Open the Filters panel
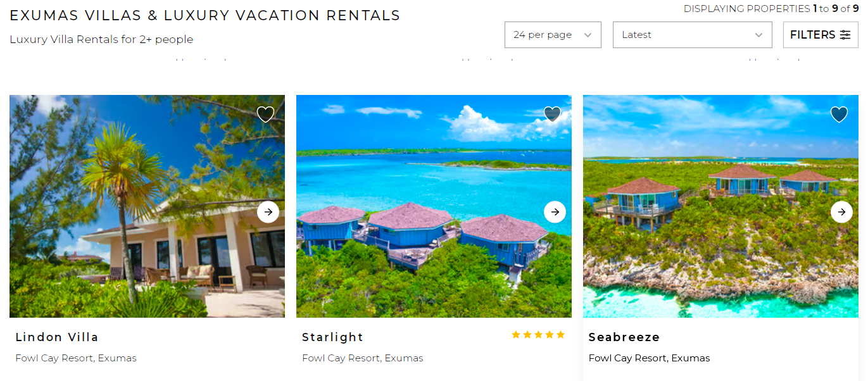This screenshot has width=868, height=381. [821, 35]
